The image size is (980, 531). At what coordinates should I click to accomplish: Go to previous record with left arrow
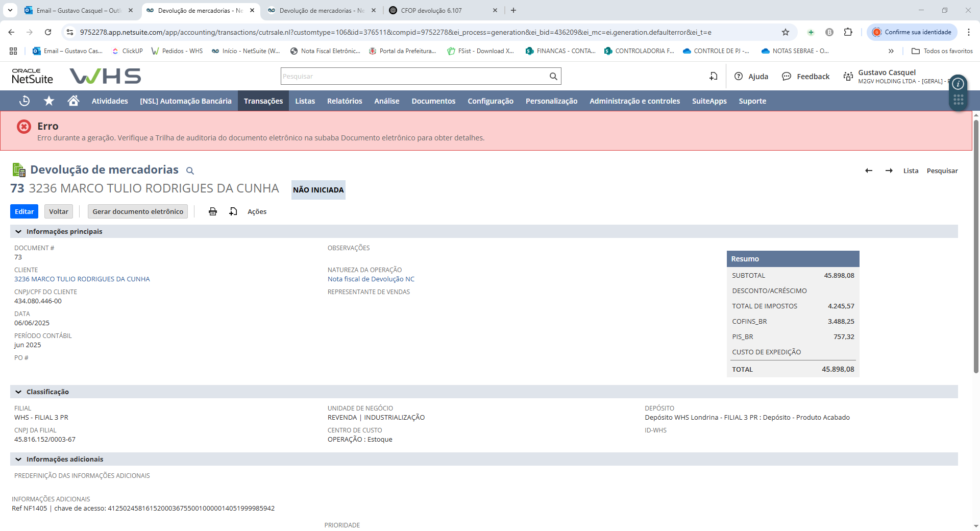(869, 171)
